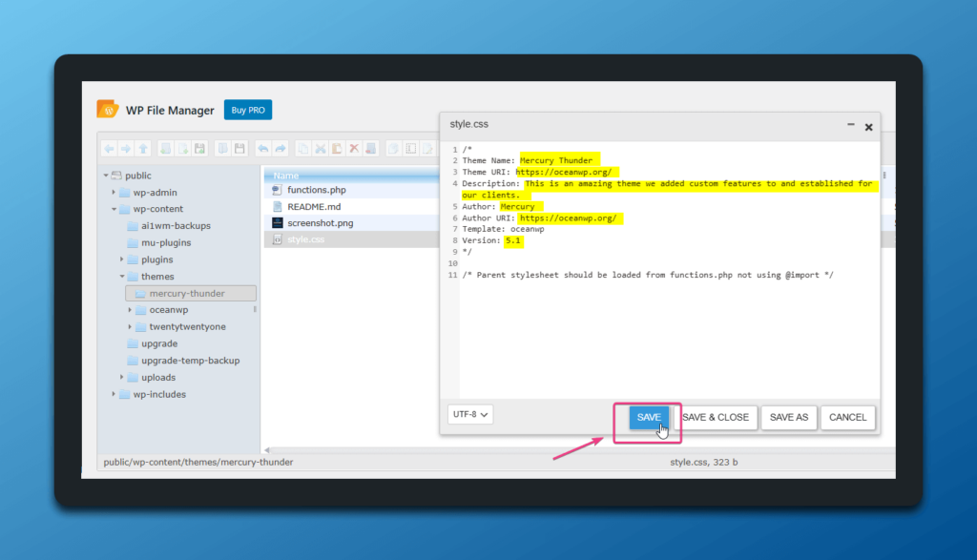
Task: Click the copy toolbar icon
Action: [303, 148]
